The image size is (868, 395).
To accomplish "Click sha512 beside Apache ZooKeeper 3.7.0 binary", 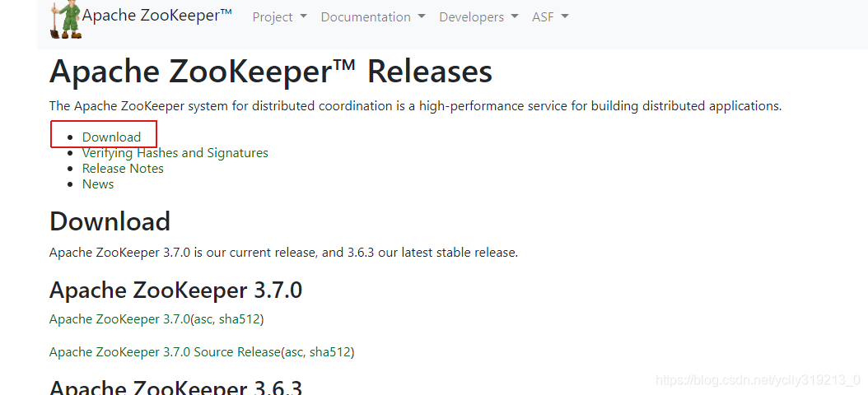I will click(x=239, y=319).
